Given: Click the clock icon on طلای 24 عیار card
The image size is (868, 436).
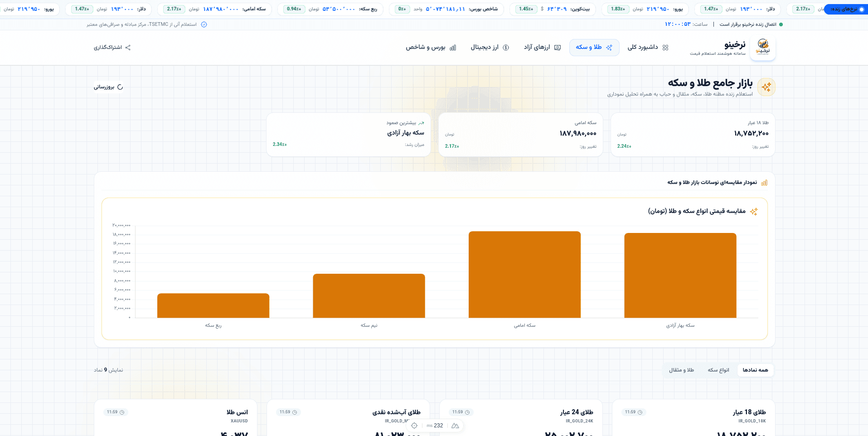Looking at the screenshot, I should [467, 412].
